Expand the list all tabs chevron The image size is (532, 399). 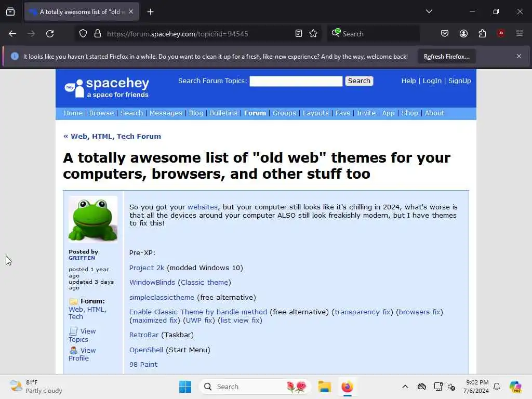coord(429,11)
